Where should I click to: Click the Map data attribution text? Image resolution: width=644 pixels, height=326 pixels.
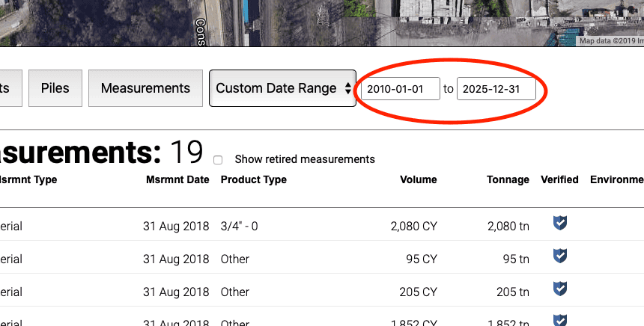[610, 41]
